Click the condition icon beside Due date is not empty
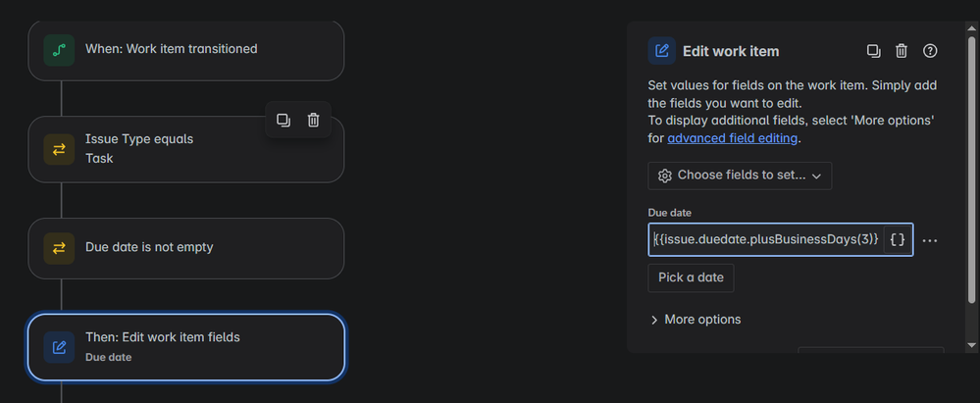 tap(60, 248)
